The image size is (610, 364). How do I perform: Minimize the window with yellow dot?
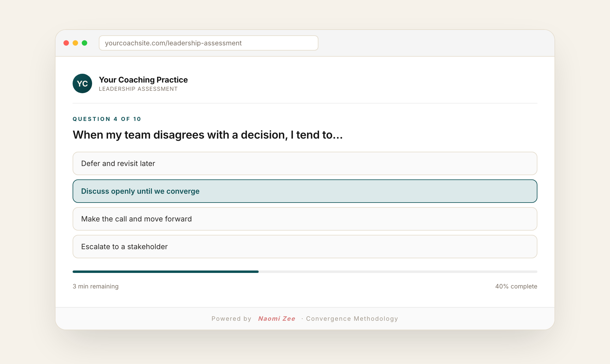coord(75,43)
